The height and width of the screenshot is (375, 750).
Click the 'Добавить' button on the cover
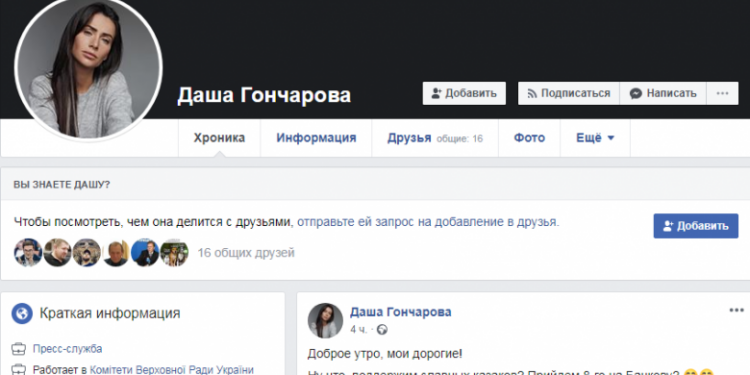point(464,93)
